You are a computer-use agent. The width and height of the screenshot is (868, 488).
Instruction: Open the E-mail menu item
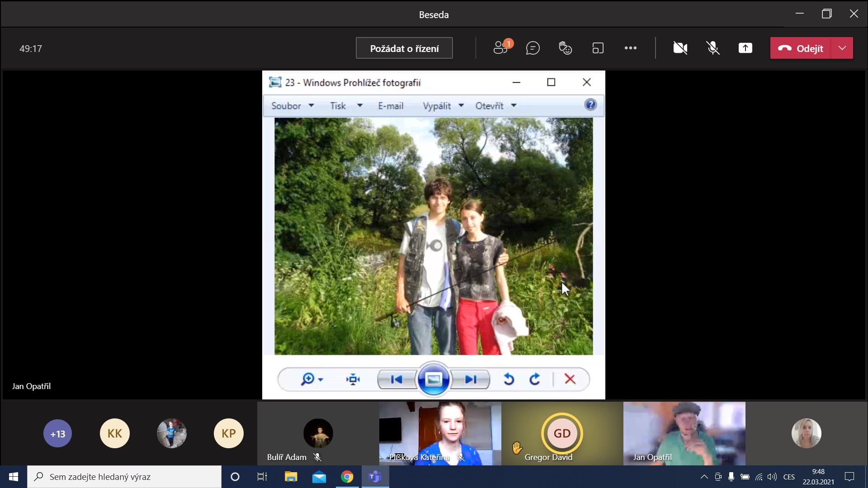pyautogui.click(x=391, y=106)
